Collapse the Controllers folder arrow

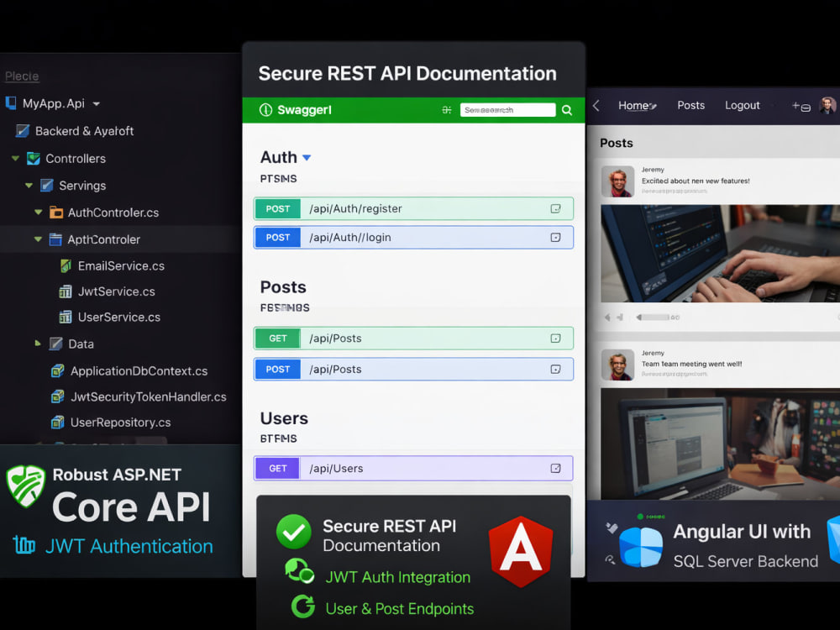[15, 159]
